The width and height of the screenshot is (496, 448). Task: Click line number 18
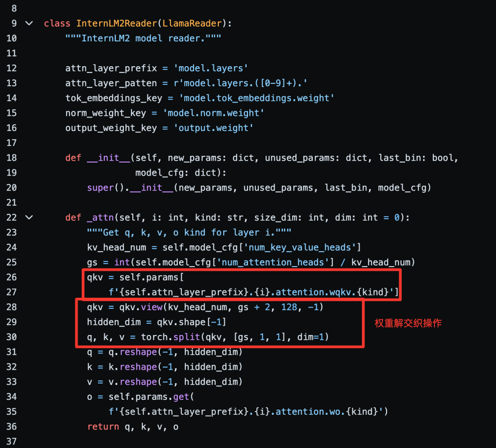11,158
